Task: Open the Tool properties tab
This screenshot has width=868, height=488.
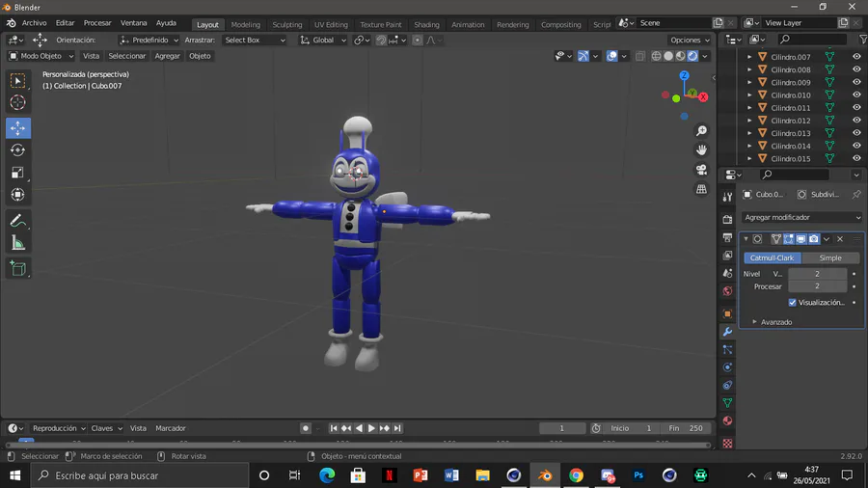Action: click(x=727, y=197)
